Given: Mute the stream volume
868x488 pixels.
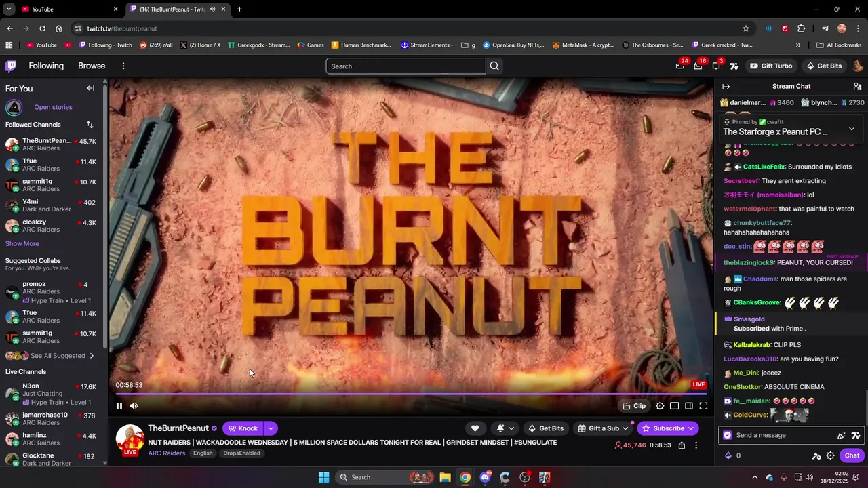Looking at the screenshot, I should (x=134, y=406).
